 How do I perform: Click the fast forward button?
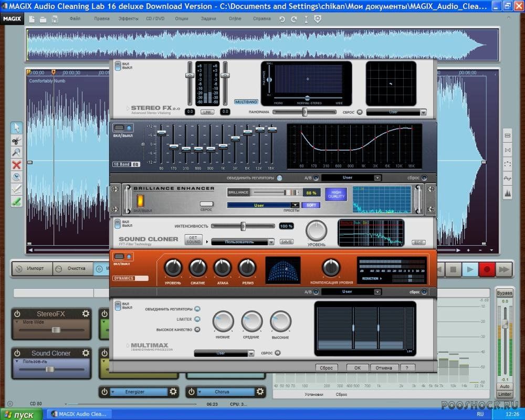pyautogui.click(x=504, y=269)
